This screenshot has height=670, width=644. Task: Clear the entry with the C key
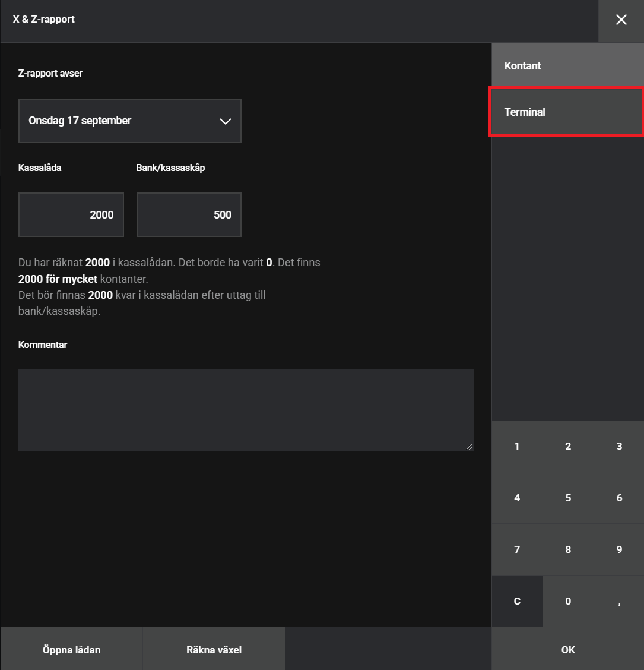point(517,601)
